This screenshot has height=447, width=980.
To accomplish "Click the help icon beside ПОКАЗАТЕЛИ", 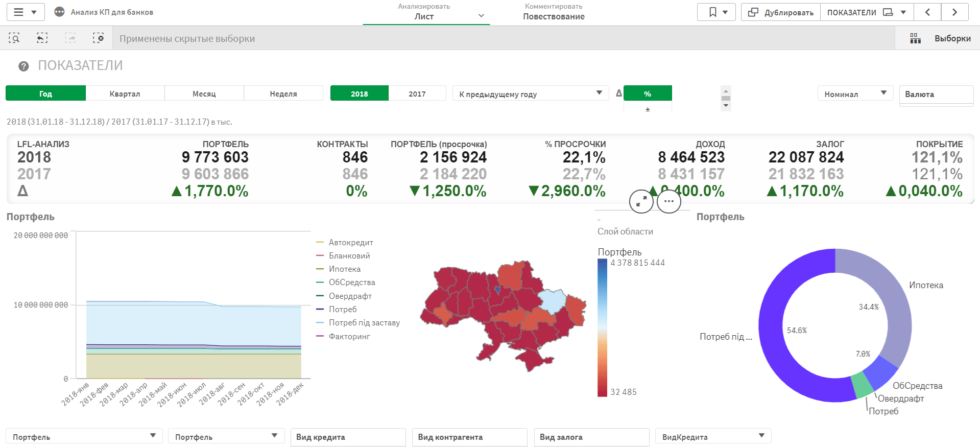I will 23,66.
